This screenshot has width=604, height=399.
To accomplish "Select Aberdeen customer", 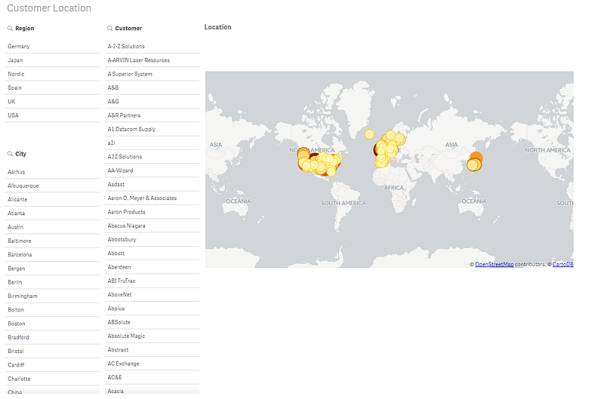I will pos(152,267).
